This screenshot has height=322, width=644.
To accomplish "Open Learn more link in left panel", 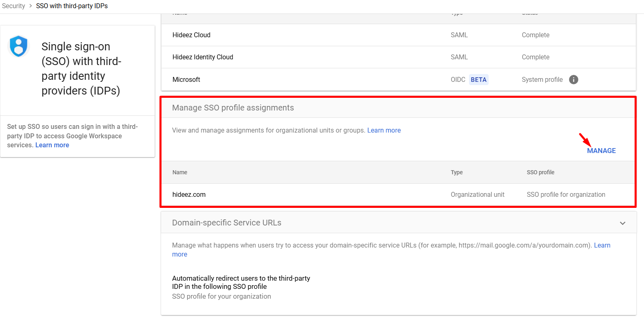I will pos(52,145).
